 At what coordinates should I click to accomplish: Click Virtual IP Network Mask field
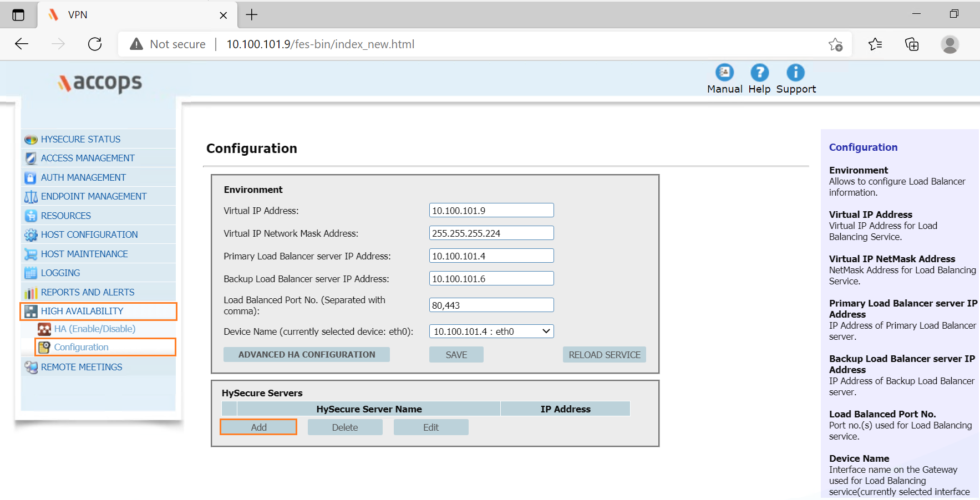tap(491, 233)
